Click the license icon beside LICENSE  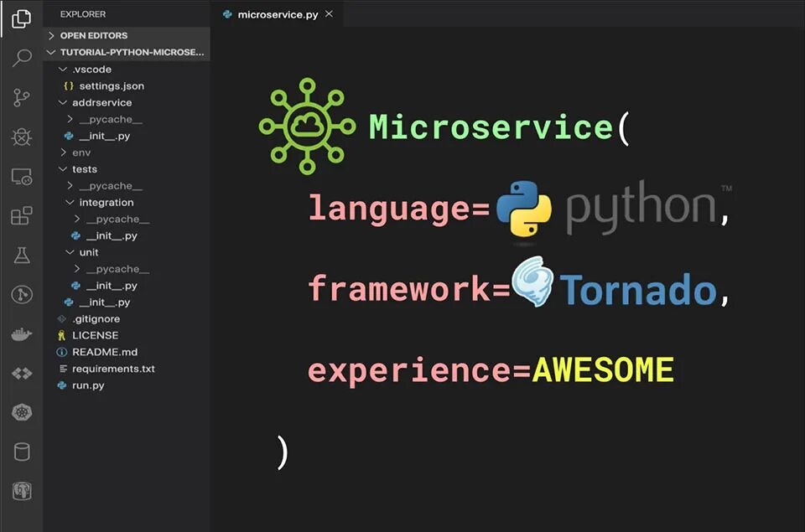[x=61, y=335]
